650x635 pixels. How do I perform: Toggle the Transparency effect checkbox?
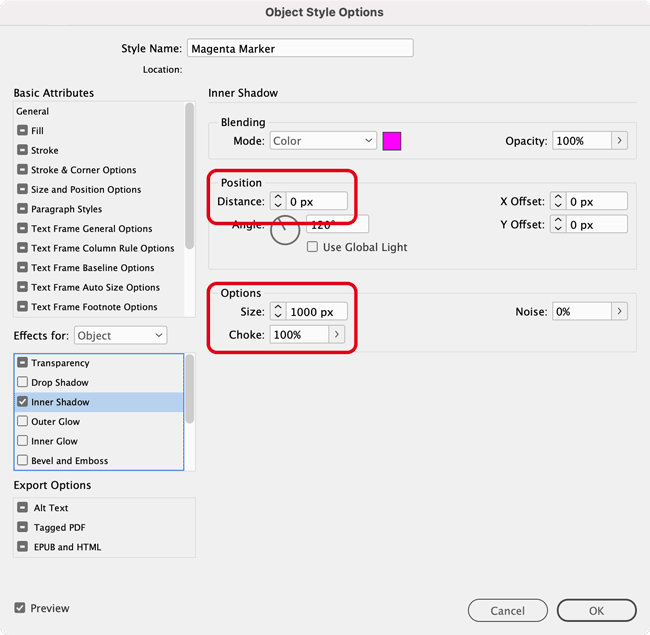point(22,363)
